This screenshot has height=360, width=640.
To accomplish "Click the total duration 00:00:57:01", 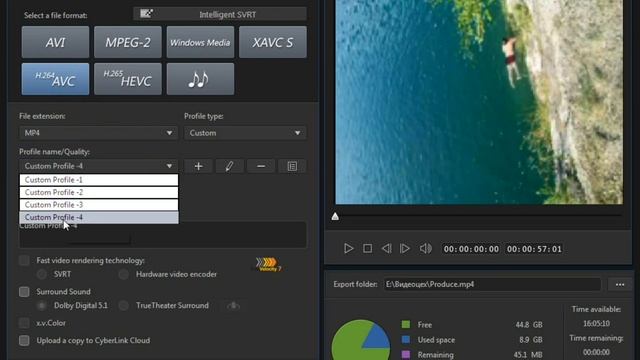I will coord(534,249).
